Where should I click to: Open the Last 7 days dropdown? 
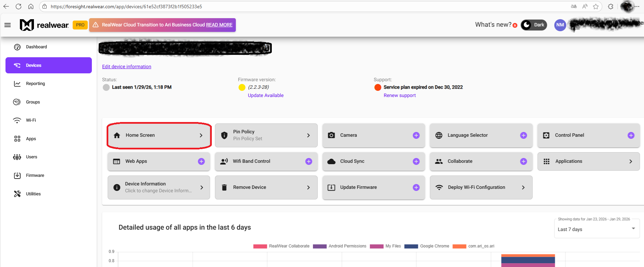tap(596, 229)
